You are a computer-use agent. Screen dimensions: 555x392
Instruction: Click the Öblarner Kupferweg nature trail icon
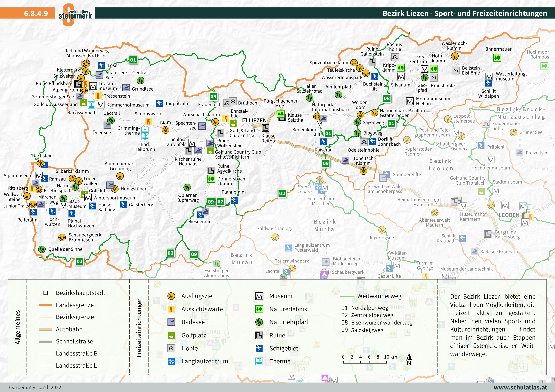coord(187,187)
